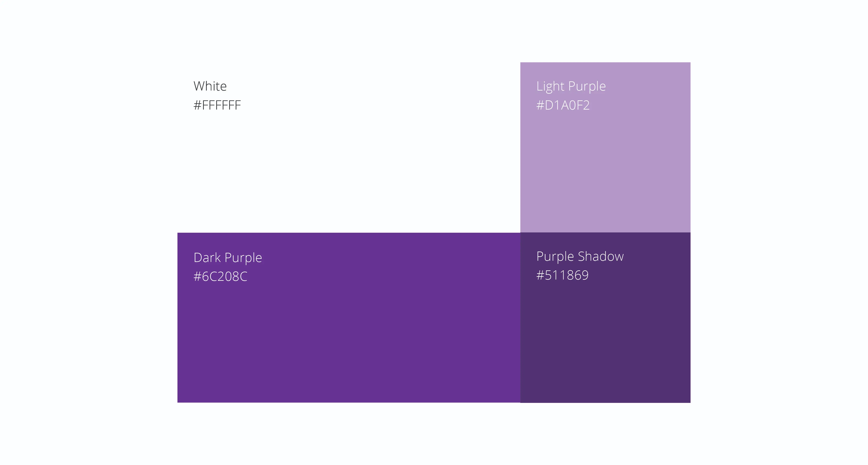This screenshot has height=465, width=868.
Task: Click the '#6C208C' hex code text
Action: pos(220,276)
